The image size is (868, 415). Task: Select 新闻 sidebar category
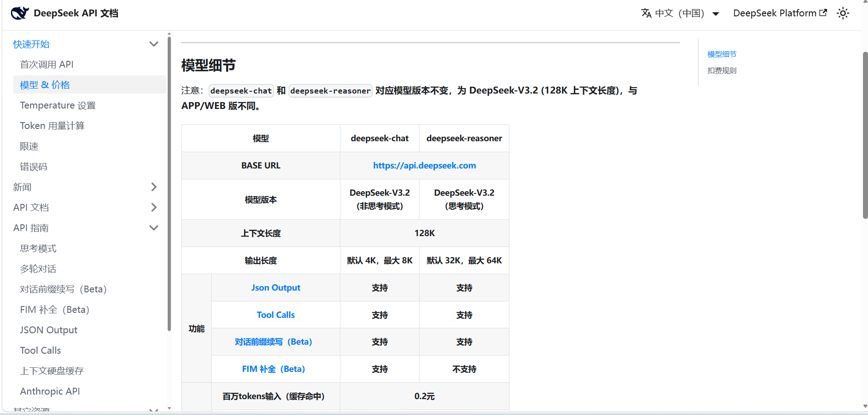[x=22, y=187]
